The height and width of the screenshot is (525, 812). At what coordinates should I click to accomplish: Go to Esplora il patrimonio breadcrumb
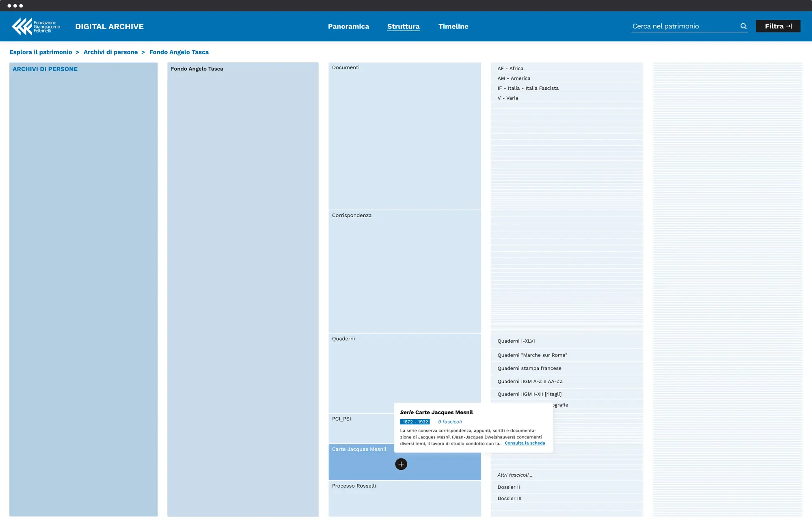pos(41,52)
